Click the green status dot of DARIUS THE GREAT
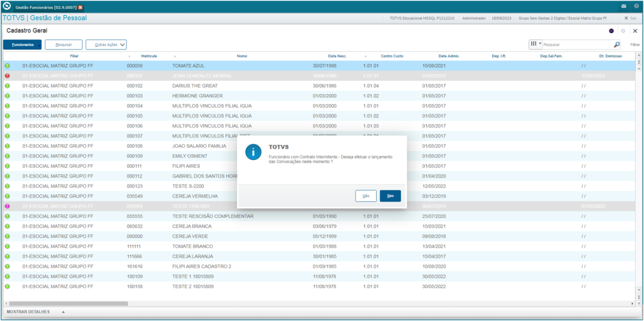 pos(7,86)
